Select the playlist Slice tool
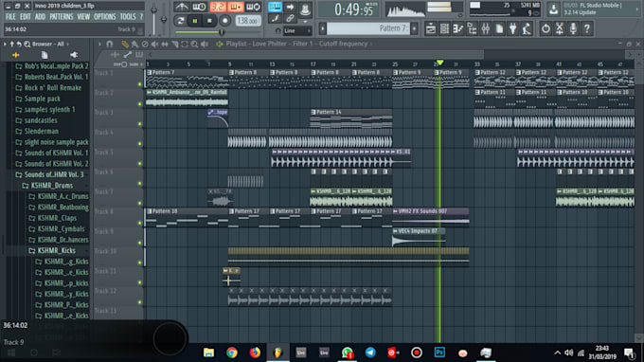The width and height of the screenshot is (644, 362). point(175,44)
